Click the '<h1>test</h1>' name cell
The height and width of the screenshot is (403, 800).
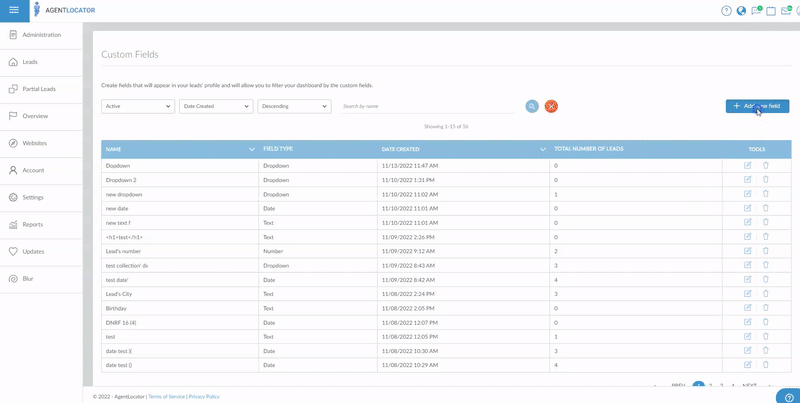(180, 237)
